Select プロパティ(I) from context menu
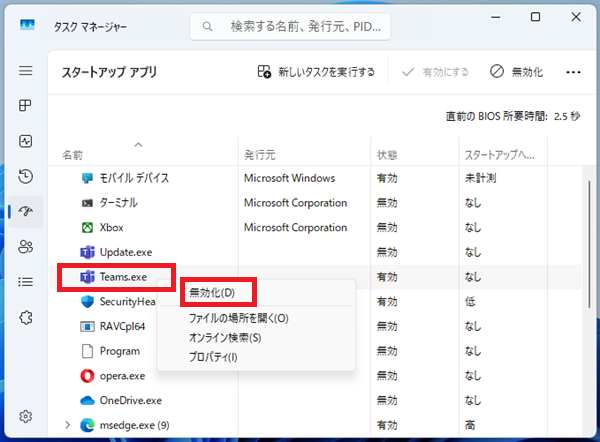This screenshot has height=442, width=600. tap(213, 357)
